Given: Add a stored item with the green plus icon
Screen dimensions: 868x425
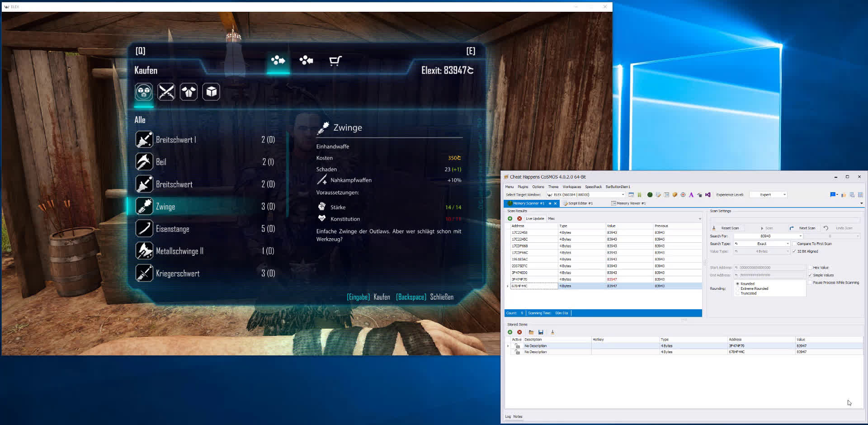Looking at the screenshot, I should pos(510,332).
